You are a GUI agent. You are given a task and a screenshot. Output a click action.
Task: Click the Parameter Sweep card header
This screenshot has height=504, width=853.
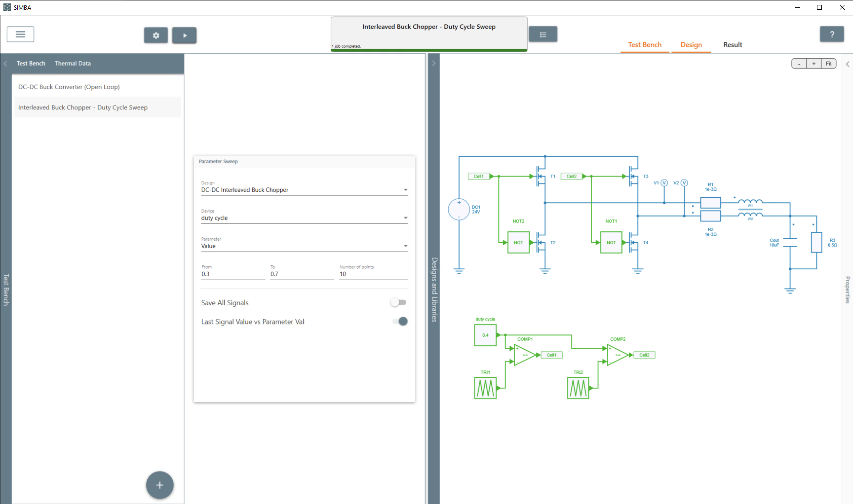pos(304,162)
